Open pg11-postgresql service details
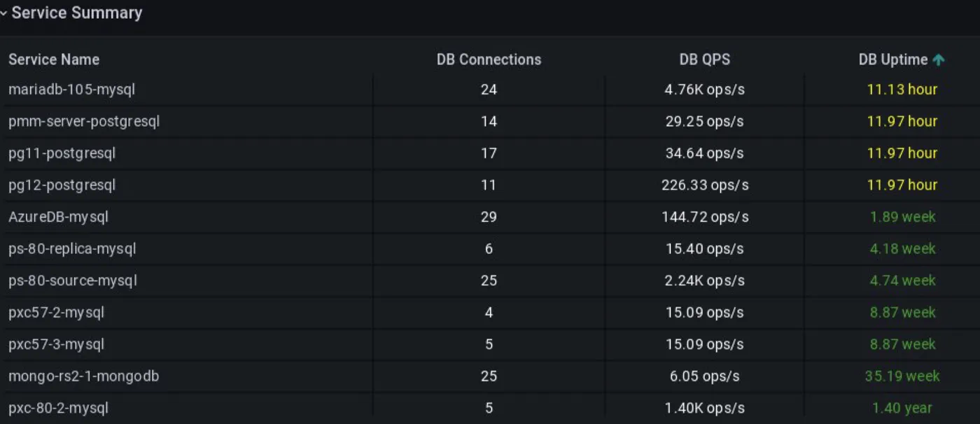 62,153
